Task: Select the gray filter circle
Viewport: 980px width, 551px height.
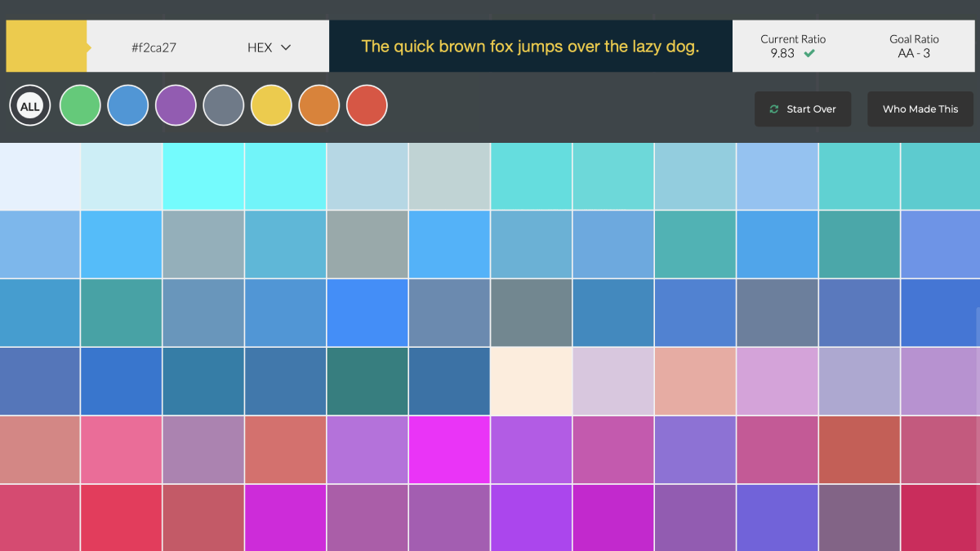Action: tap(223, 105)
